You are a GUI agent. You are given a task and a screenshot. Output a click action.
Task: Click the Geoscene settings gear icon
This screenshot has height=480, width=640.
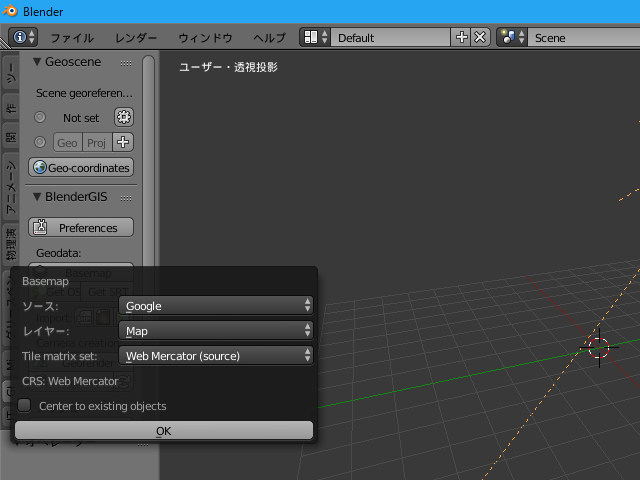(124, 118)
